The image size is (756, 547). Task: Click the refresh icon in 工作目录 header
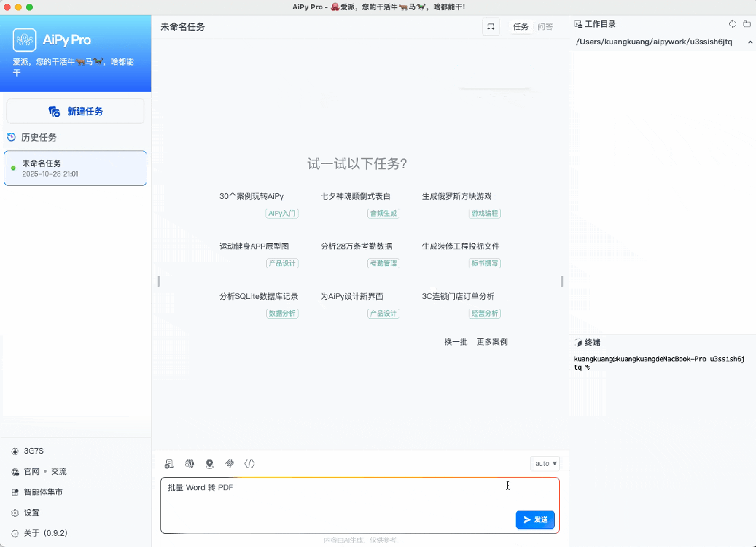733,24
